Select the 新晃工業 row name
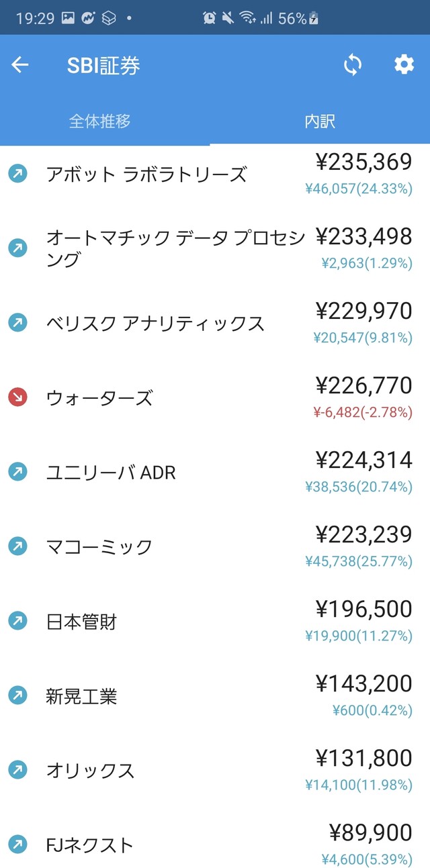This screenshot has width=430, height=868. click(x=81, y=696)
